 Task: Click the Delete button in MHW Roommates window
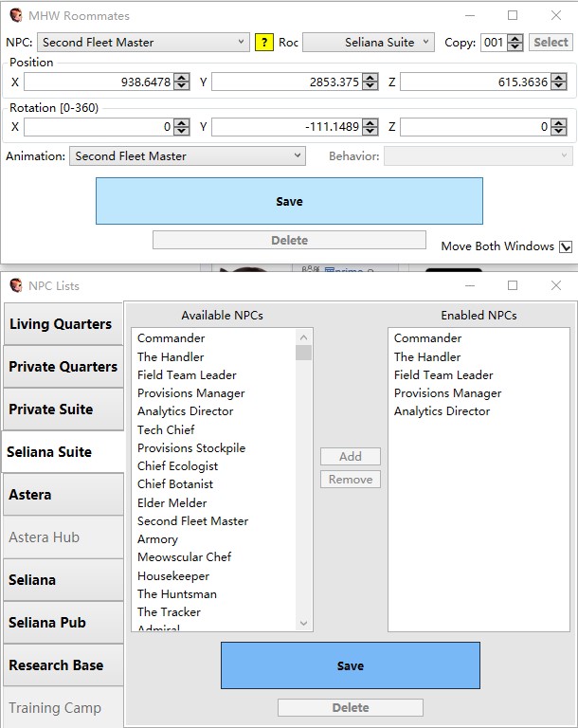[x=289, y=240]
